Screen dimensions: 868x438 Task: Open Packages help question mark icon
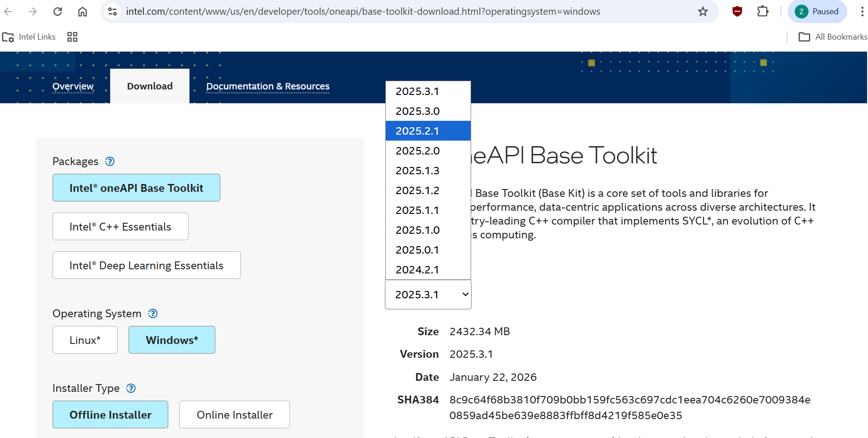coord(110,161)
